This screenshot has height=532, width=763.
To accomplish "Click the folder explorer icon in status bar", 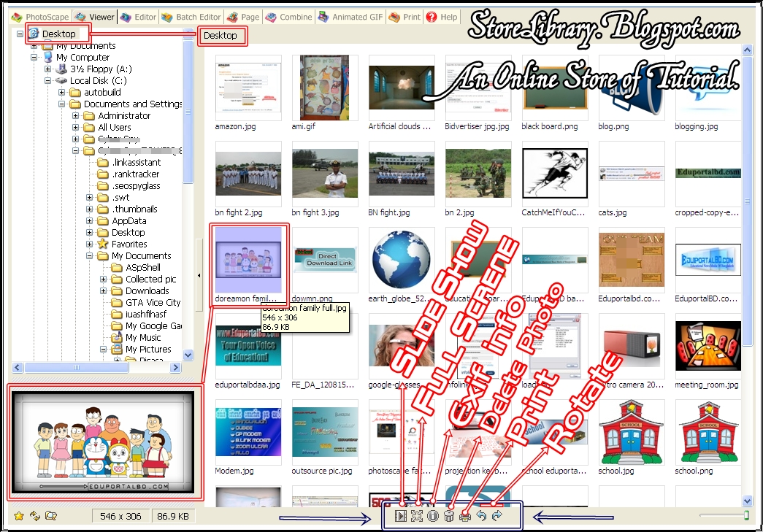I will point(50,516).
